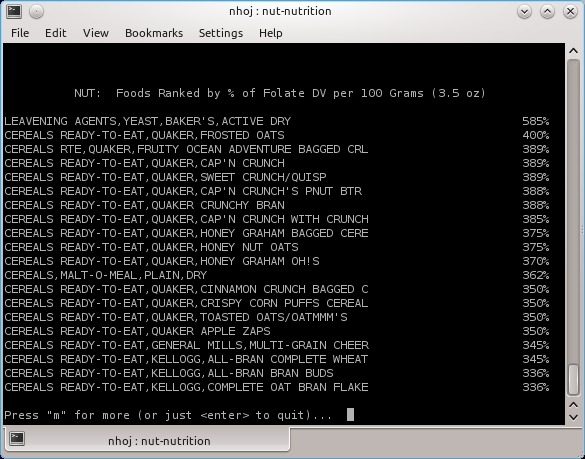
Task: Open the File menu
Action: 20,33
